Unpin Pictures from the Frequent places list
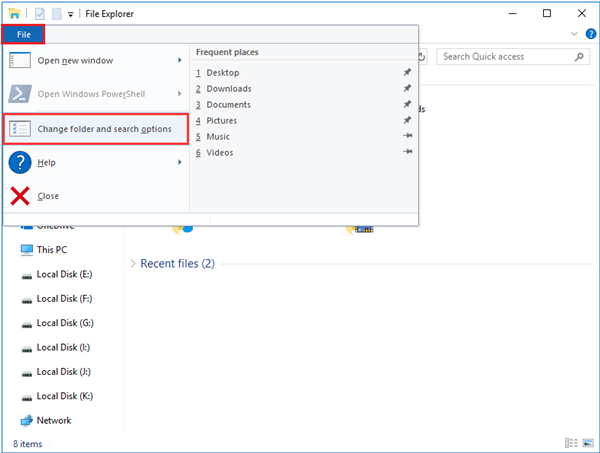600x453 pixels. click(408, 120)
